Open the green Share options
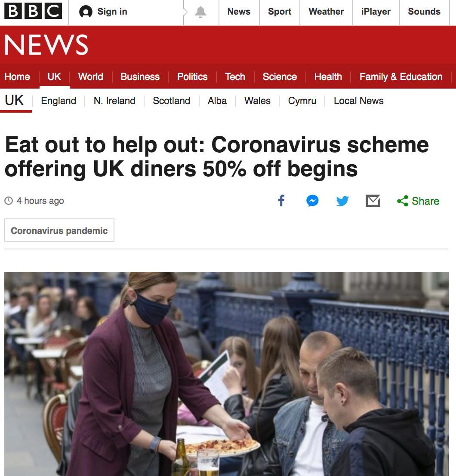456x476 pixels. click(x=418, y=201)
